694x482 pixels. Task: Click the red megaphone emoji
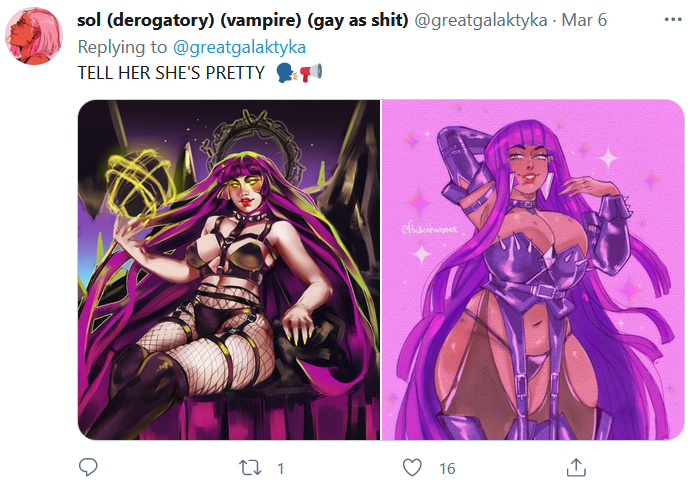tap(311, 73)
